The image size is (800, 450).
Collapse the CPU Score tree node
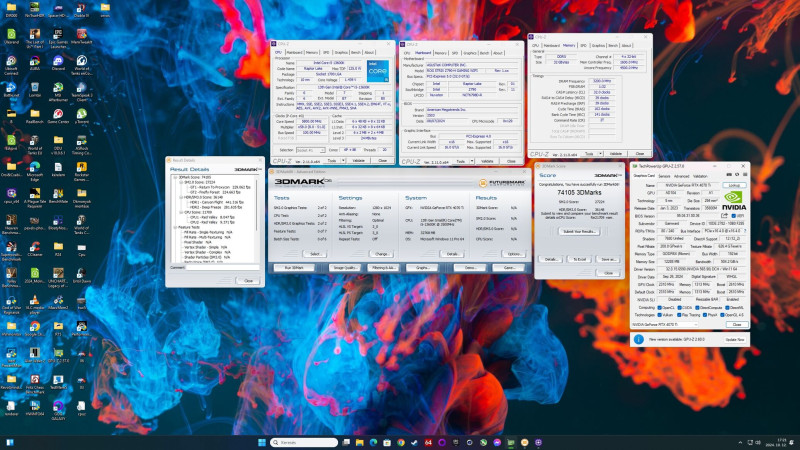coord(181,212)
